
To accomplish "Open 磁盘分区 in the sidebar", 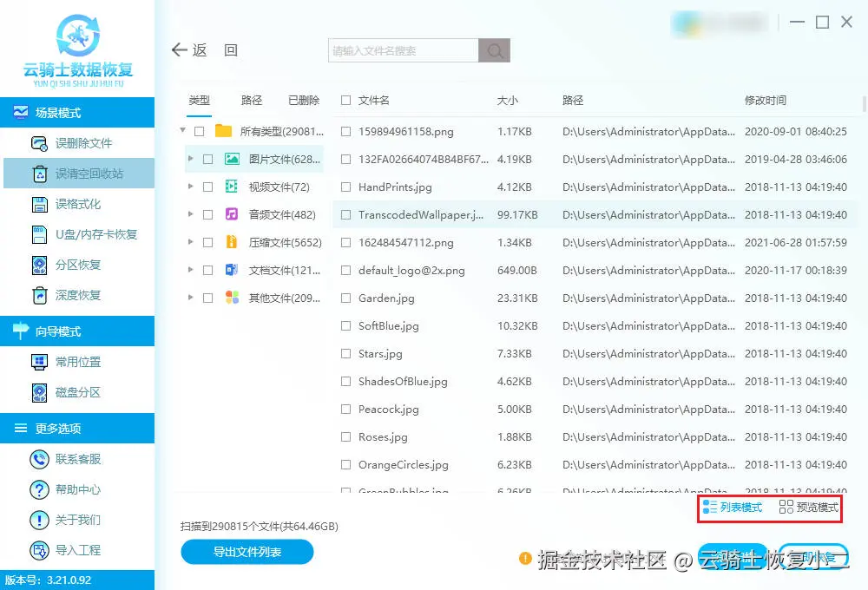I will 66,392.
